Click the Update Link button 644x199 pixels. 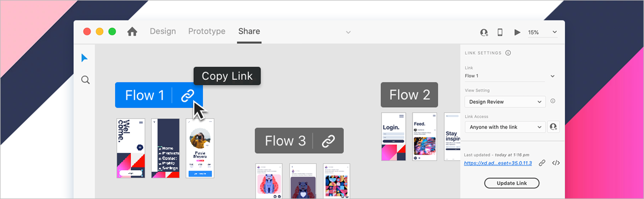[x=512, y=183]
